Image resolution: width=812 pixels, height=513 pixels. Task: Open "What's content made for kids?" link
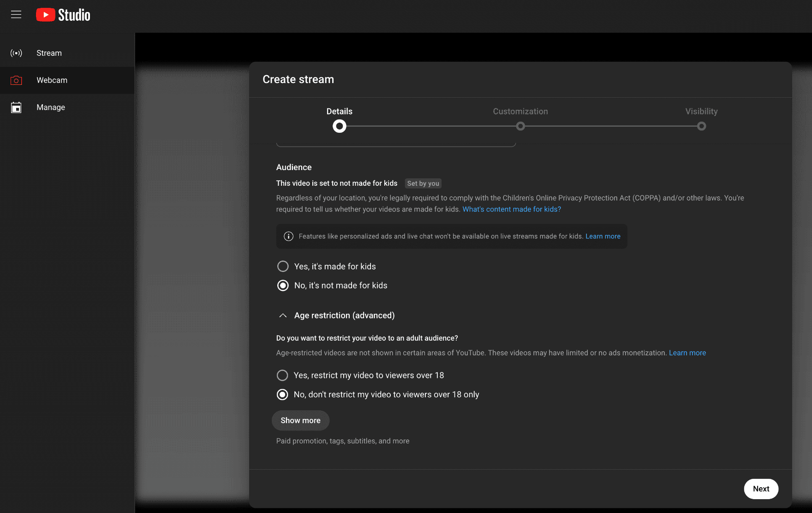click(512, 209)
